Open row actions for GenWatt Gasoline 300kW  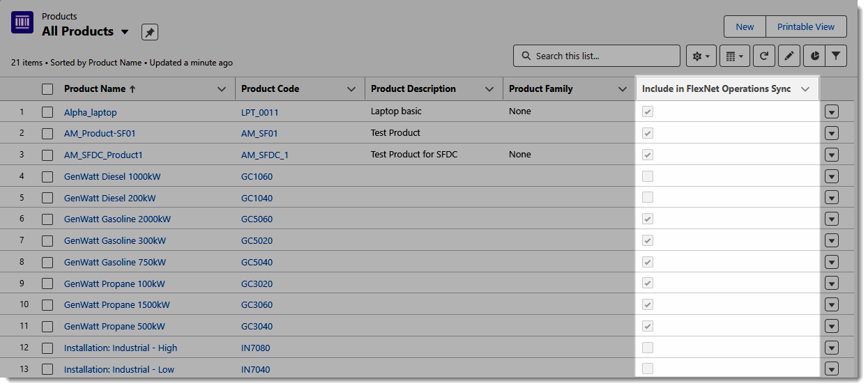(x=831, y=241)
